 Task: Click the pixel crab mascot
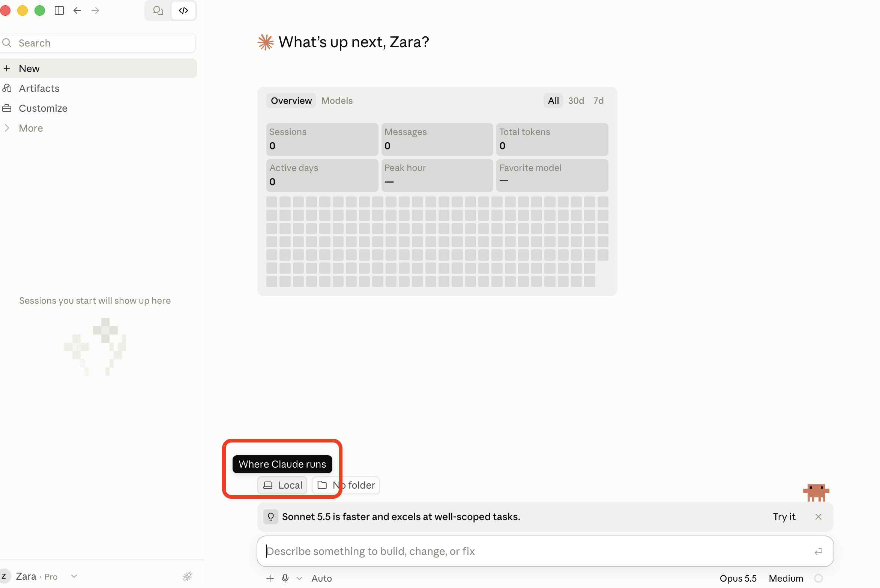816,493
